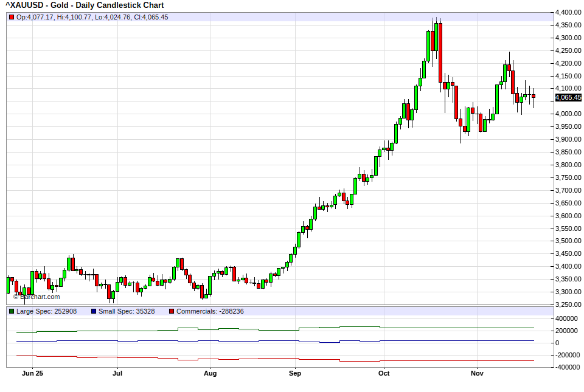Click the Jul date axis label
Image resolution: width=584 pixels, height=392 pixels.
(x=117, y=373)
